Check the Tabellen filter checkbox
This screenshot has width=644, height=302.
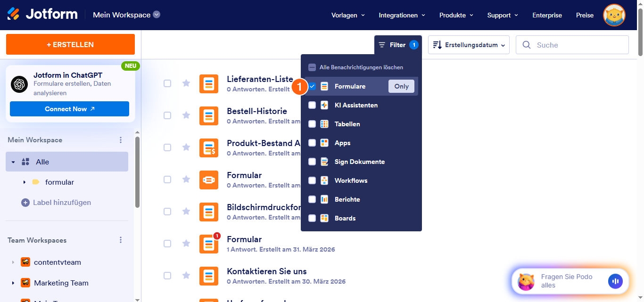[x=312, y=124]
